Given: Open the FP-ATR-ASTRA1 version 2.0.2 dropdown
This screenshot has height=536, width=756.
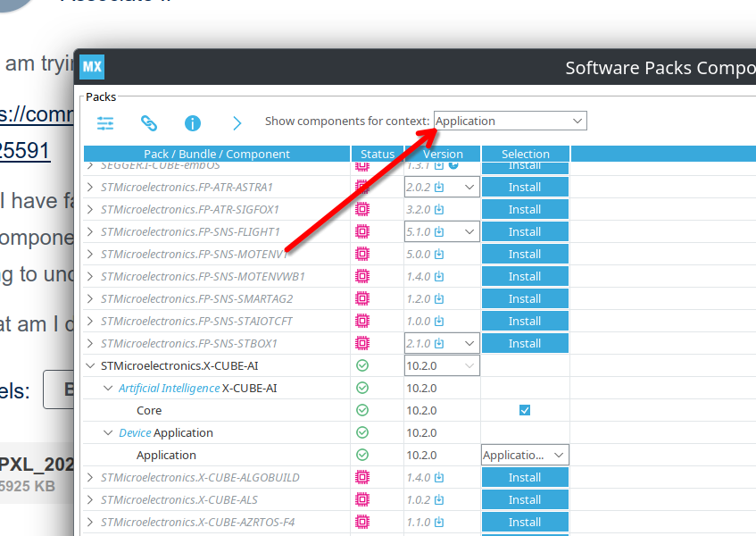Looking at the screenshot, I should (442, 187).
